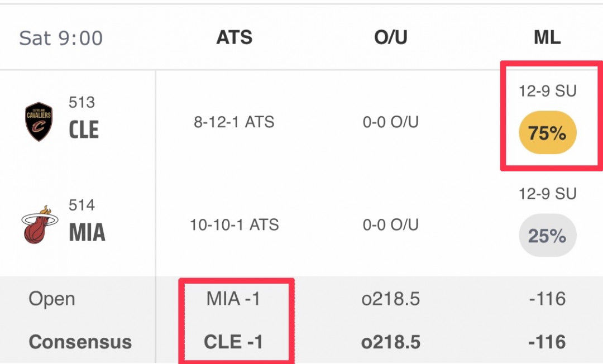Screen dimensions: 603x364
Task: Click the 10-10-1 ATS record
Action: [x=234, y=225]
